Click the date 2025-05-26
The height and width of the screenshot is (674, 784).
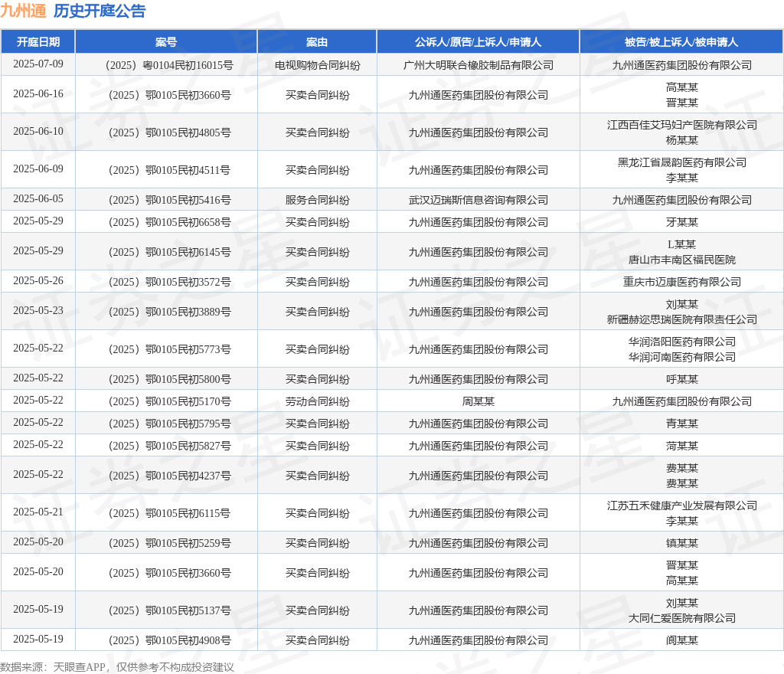click(38, 281)
